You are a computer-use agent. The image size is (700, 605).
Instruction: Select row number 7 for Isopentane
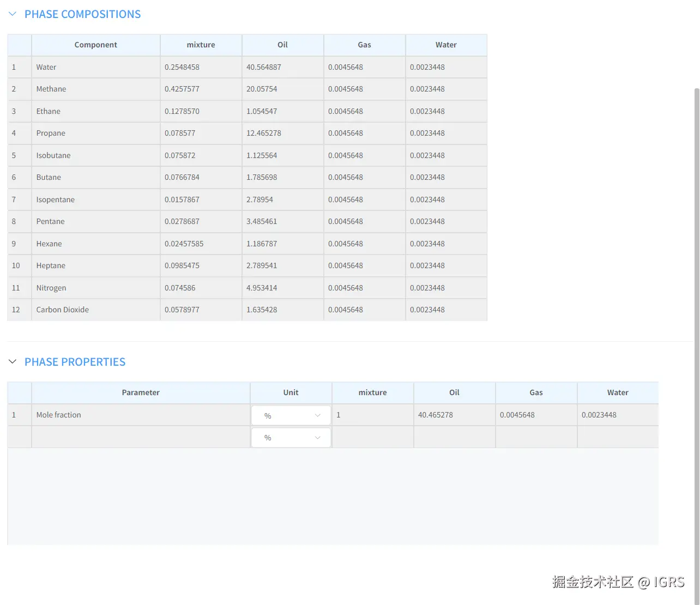(x=14, y=199)
